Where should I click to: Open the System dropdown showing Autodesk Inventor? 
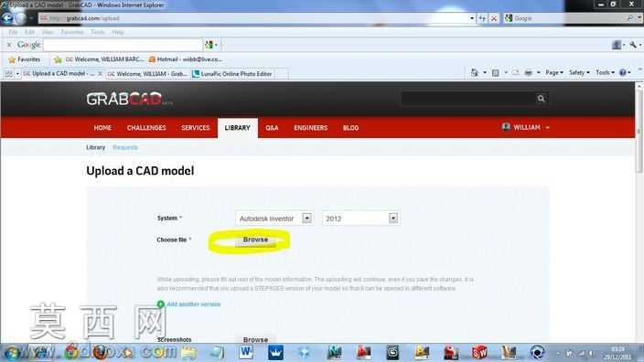pyautogui.click(x=274, y=218)
